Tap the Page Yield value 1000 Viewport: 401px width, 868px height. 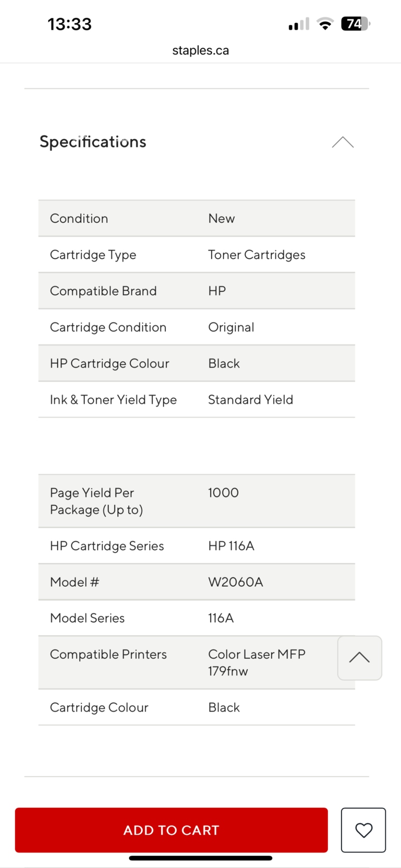pyautogui.click(x=224, y=492)
